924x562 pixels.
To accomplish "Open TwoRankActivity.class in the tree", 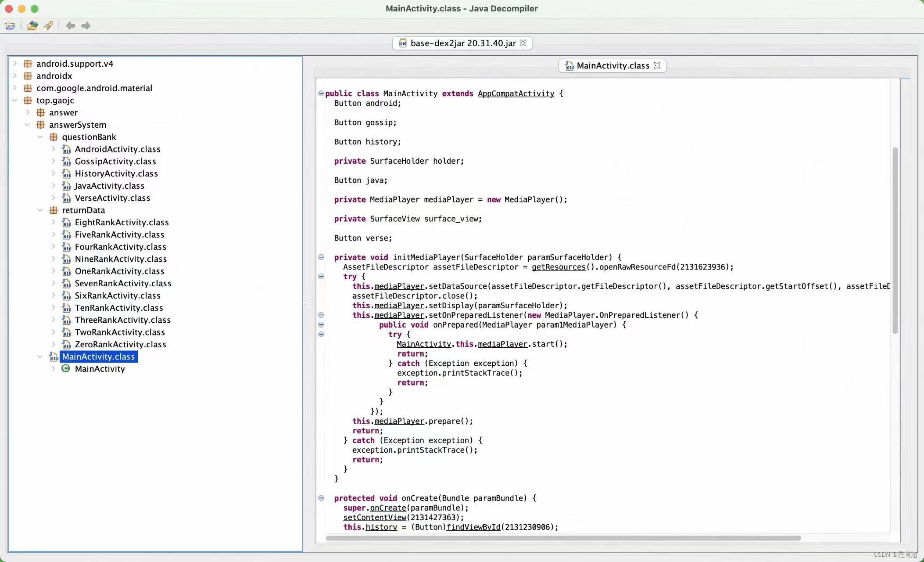I will (x=120, y=332).
